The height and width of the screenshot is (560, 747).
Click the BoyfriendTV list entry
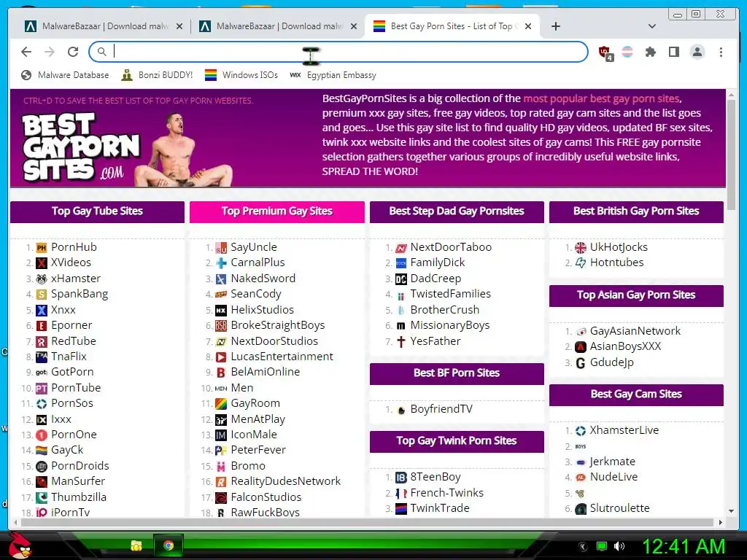[441, 409]
